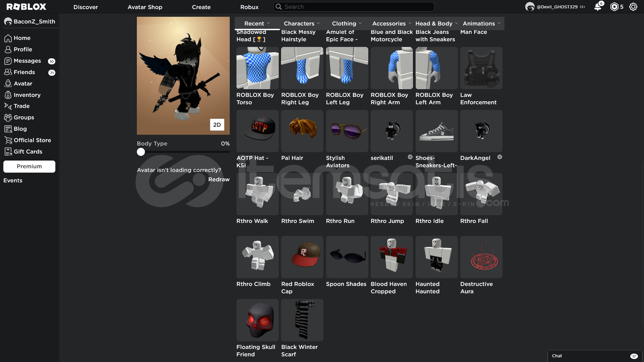Expand the Animations dropdown
Viewport: 644px width, 362px height.
pyautogui.click(x=481, y=23)
